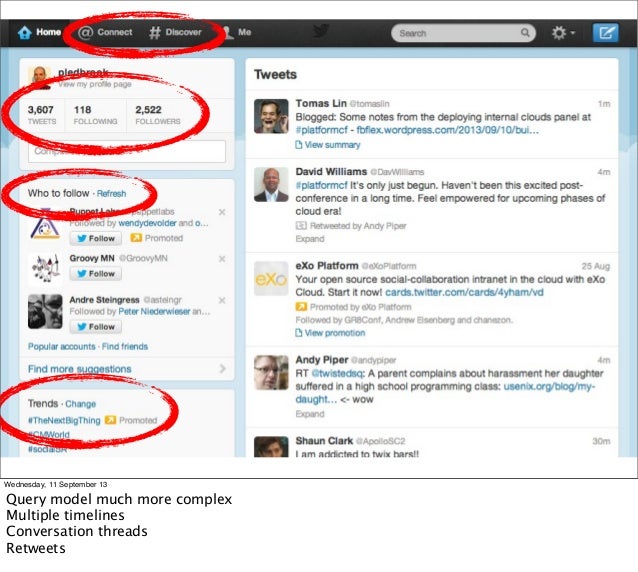Open Shaun Clark's avatar

tap(271, 447)
